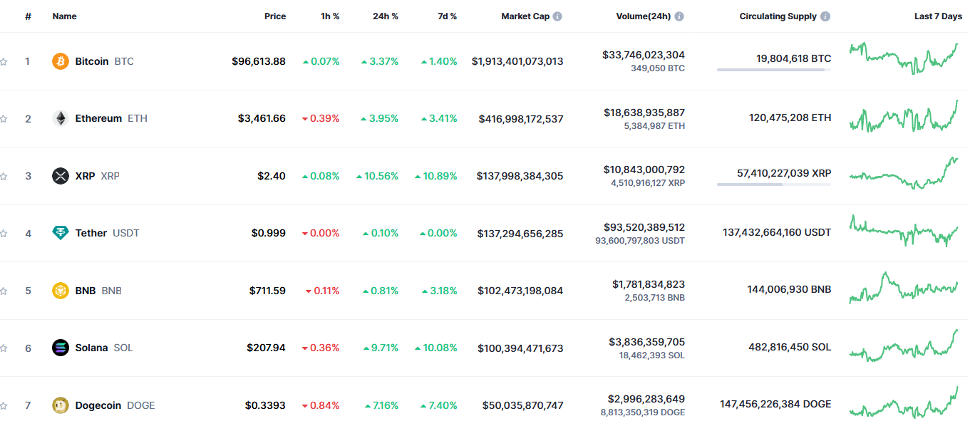Click the Dogecoin logo icon

pyautogui.click(x=61, y=405)
